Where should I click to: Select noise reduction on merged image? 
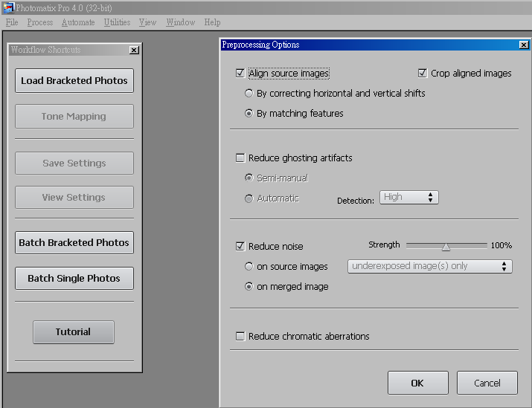(249, 286)
